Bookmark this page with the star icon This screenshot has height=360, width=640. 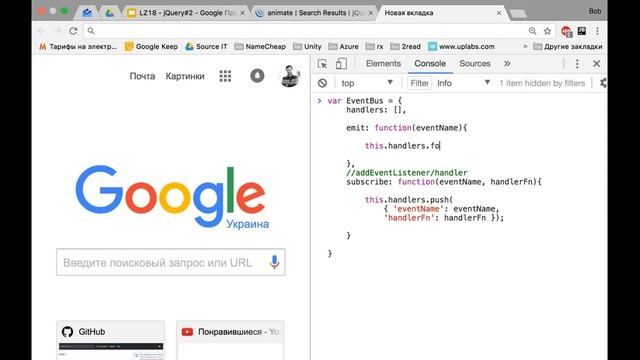[x=547, y=31]
